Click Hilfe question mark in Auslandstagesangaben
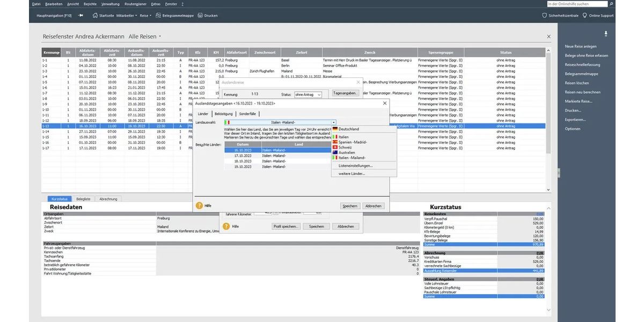The width and height of the screenshot is (644, 322). [200, 206]
